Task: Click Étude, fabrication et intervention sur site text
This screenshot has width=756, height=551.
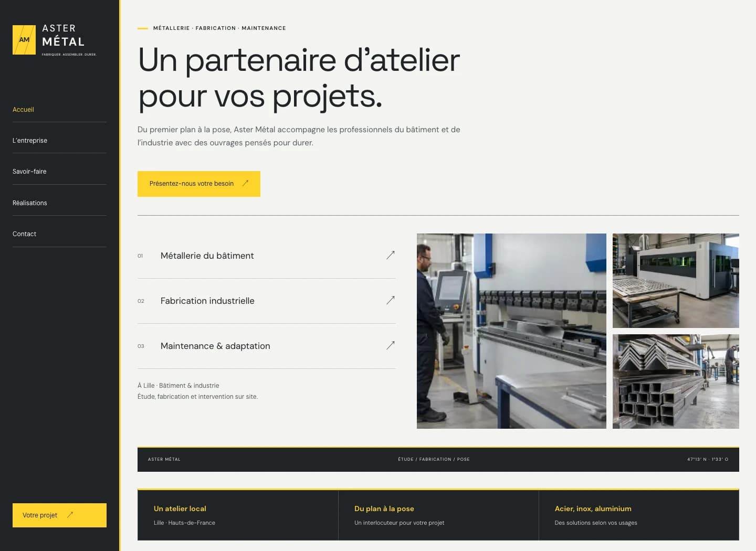Action: tap(197, 397)
